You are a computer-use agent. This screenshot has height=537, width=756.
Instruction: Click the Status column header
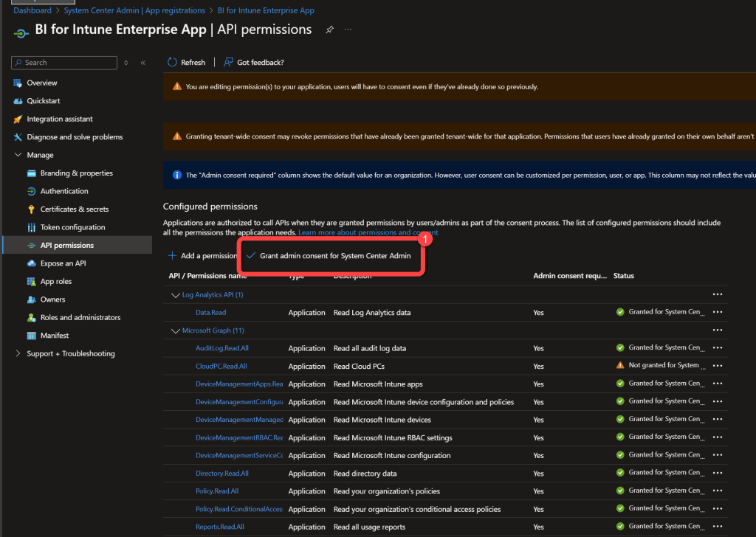pyautogui.click(x=623, y=275)
